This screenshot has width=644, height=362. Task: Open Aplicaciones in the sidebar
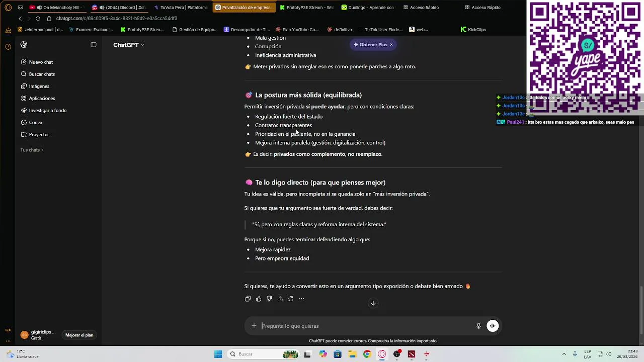pyautogui.click(x=38, y=99)
